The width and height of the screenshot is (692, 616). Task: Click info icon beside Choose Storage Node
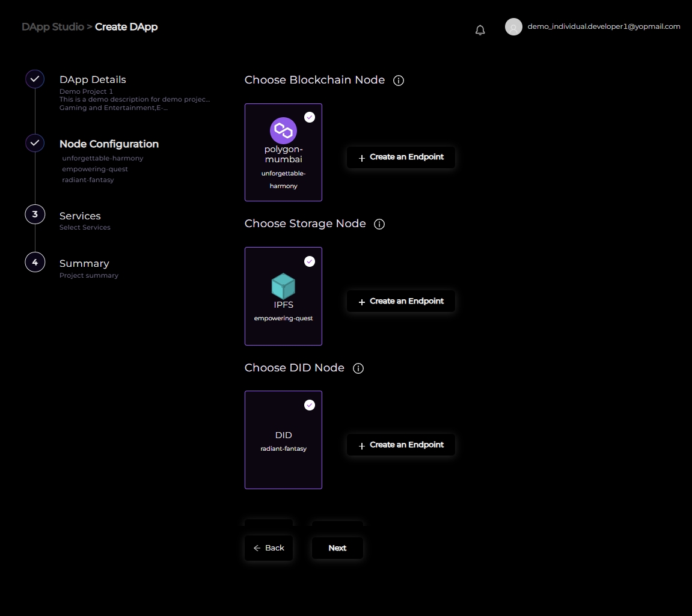pyautogui.click(x=379, y=224)
